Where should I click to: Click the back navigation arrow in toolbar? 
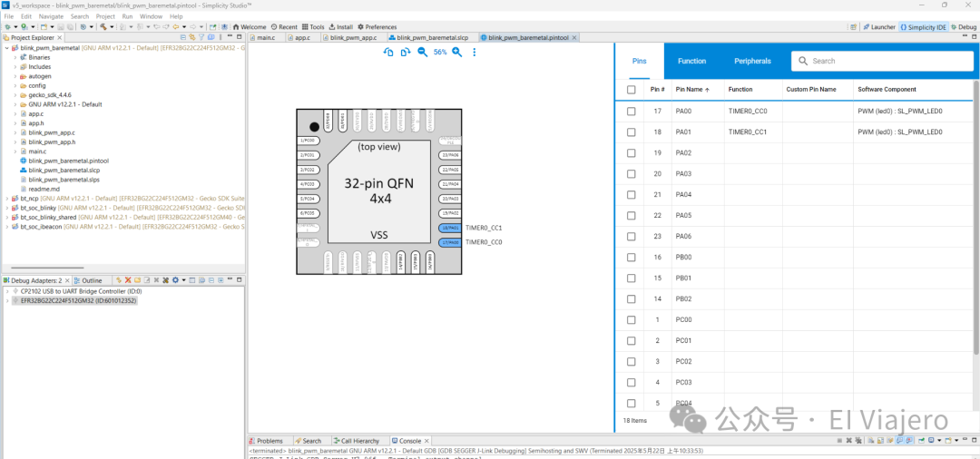point(176,27)
